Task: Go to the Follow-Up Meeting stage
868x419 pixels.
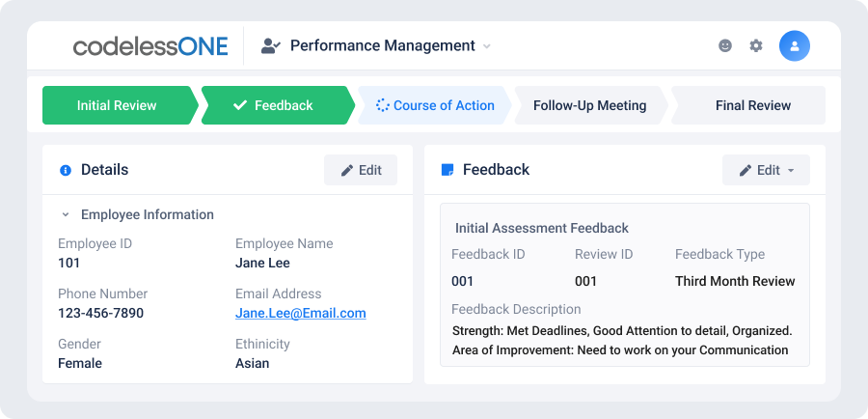Action: click(590, 105)
